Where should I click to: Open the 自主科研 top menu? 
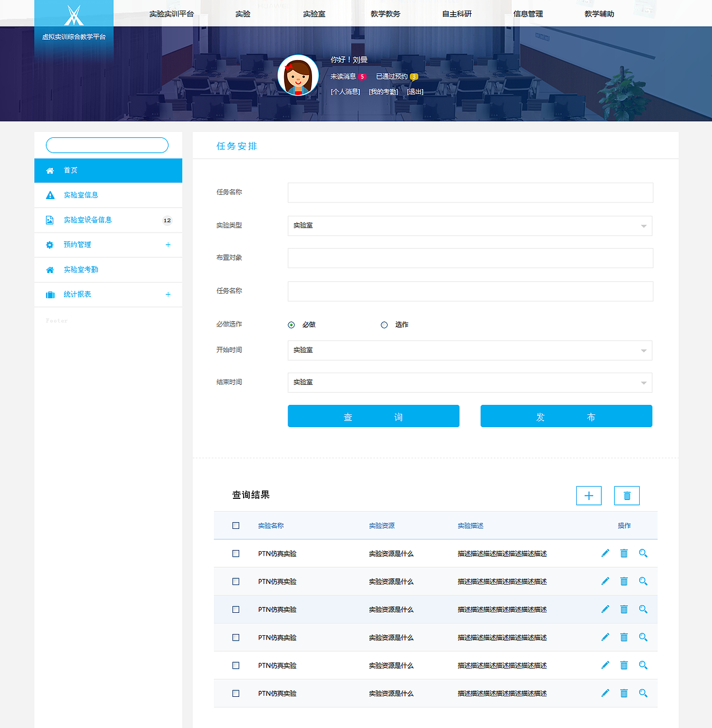(x=457, y=14)
